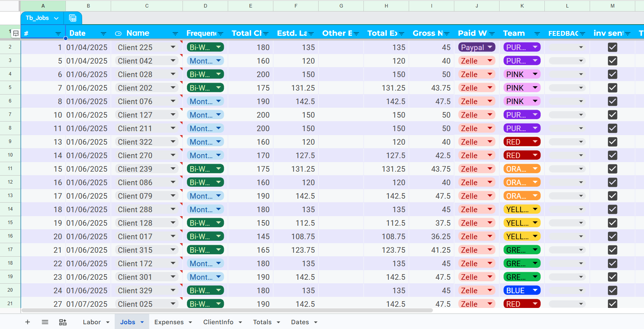Select the 36.25 Gross N cell

pos(431,236)
